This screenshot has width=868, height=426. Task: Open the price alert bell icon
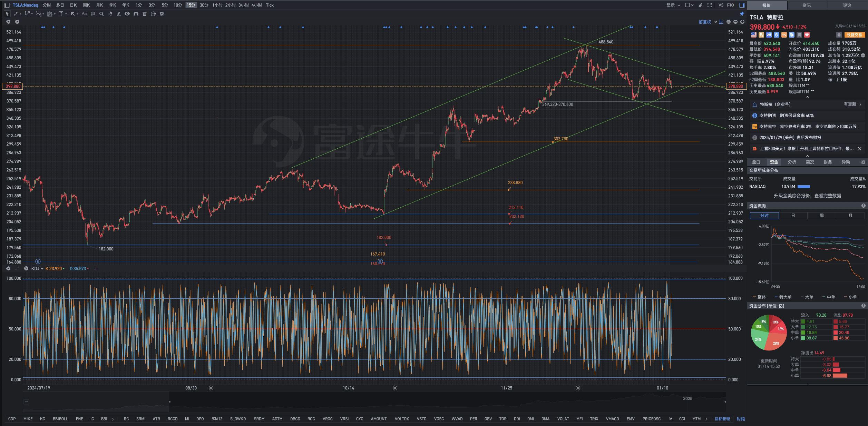839,35
